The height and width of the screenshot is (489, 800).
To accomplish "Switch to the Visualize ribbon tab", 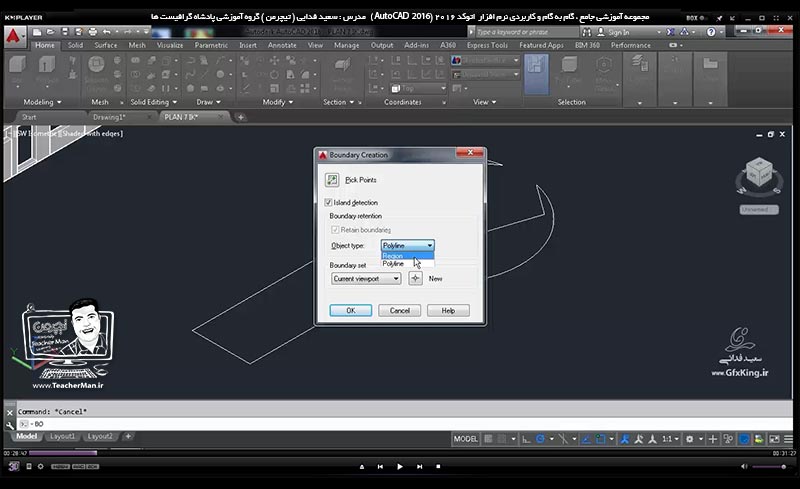I will click(x=170, y=45).
